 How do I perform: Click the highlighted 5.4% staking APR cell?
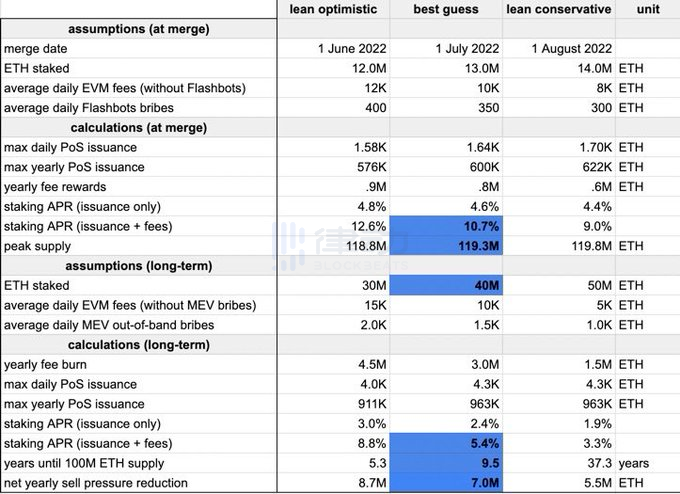pyautogui.click(x=446, y=444)
